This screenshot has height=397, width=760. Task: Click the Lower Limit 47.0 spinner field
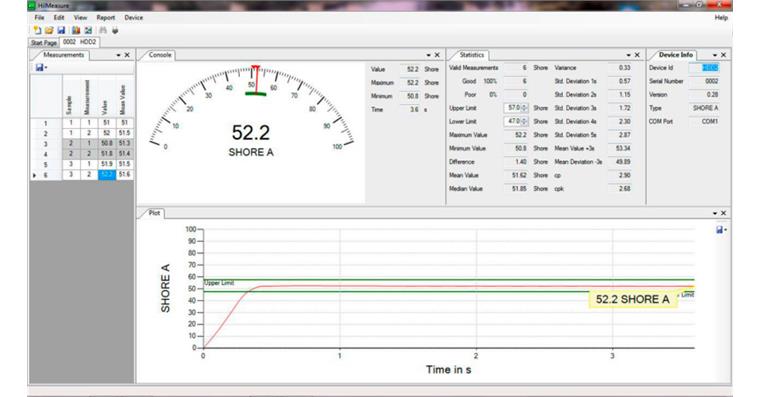516,121
